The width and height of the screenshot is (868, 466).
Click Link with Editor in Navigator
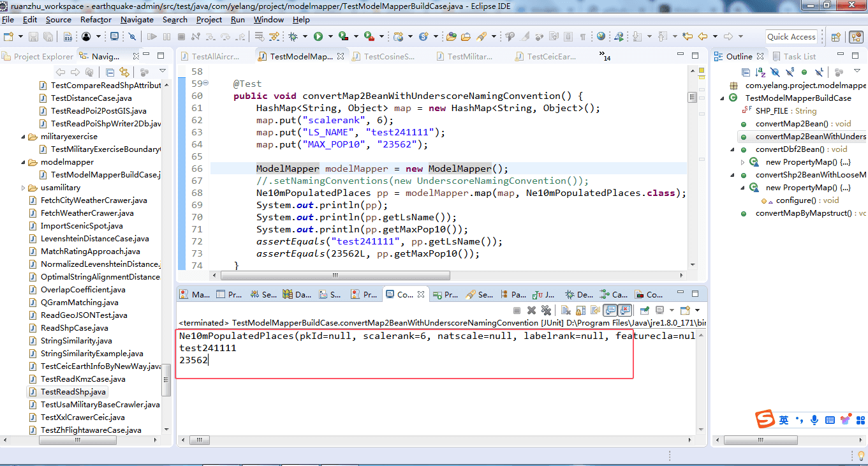pos(124,72)
